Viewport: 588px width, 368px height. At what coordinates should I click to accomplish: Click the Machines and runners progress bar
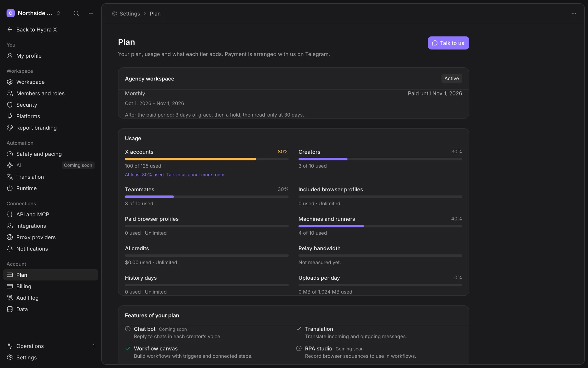point(380,226)
